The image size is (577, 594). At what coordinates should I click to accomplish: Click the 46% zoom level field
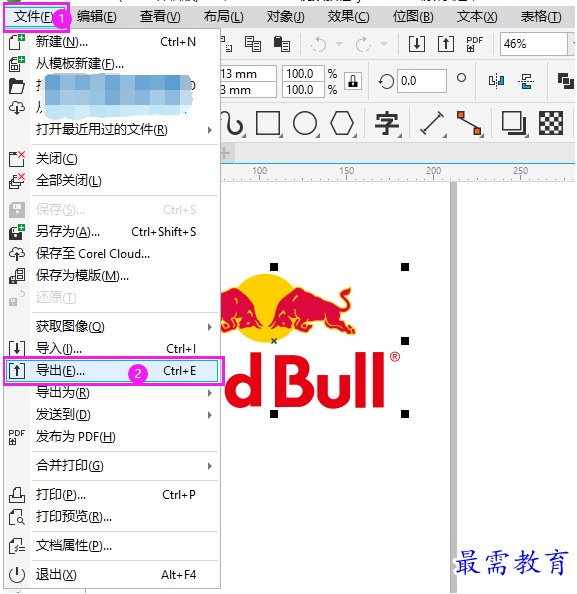pyautogui.click(x=533, y=44)
